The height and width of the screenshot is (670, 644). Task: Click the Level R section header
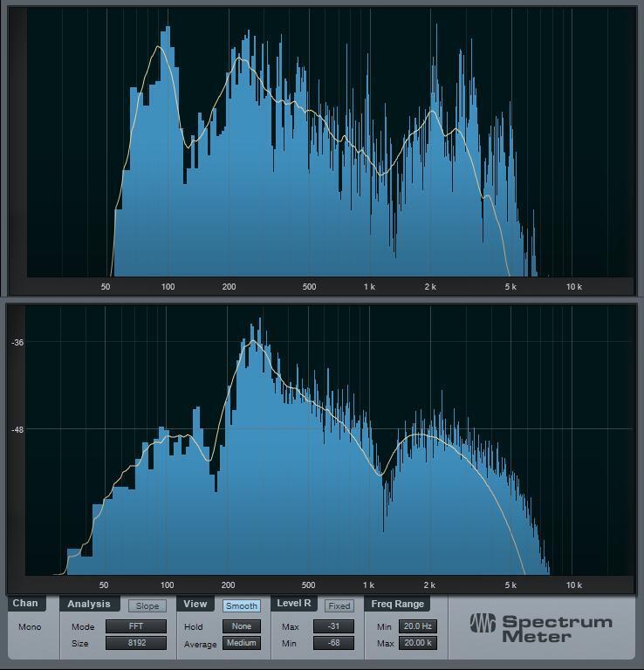294,604
